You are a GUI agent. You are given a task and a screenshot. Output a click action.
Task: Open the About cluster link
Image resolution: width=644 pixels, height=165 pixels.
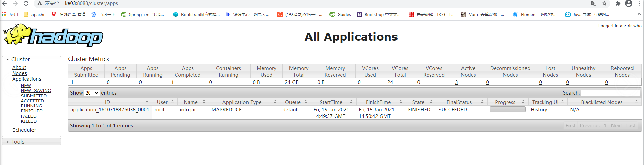19,67
